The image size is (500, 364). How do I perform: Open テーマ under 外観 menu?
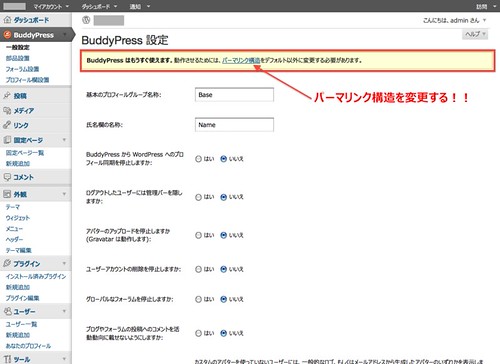click(x=13, y=207)
